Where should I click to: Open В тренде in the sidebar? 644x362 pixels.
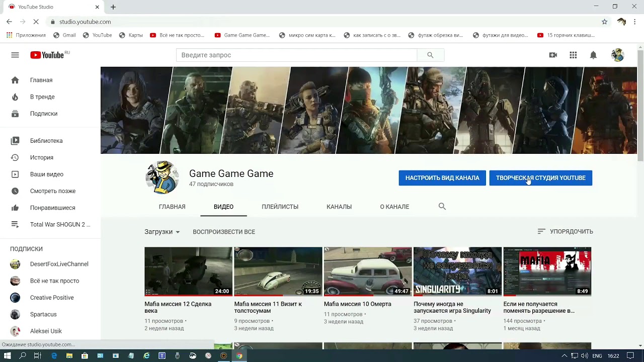(50, 97)
